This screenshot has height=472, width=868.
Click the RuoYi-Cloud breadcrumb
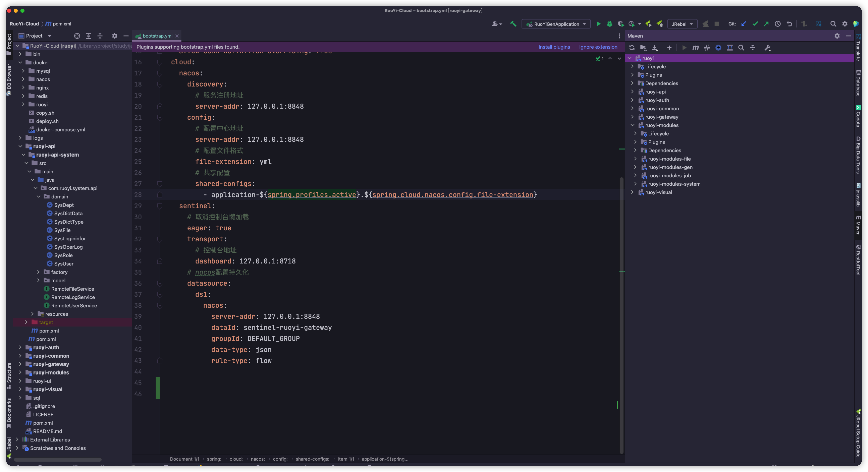(x=24, y=24)
